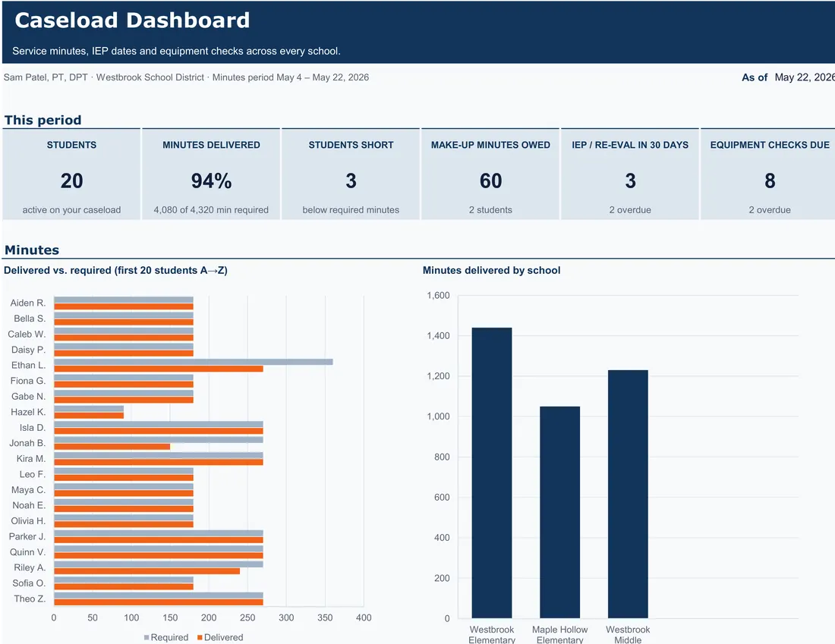Click the Bella S. axis label
The height and width of the screenshot is (644, 835).
pyautogui.click(x=30, y=319)
